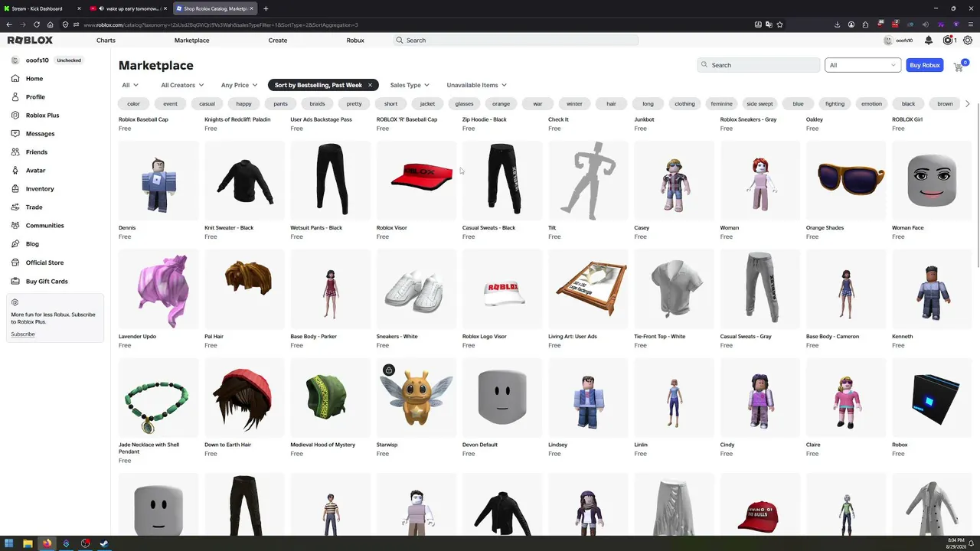The height and width of the screenshot is (551, 980).
Task: Open the browser downloads icon
Action: (837, 24)
